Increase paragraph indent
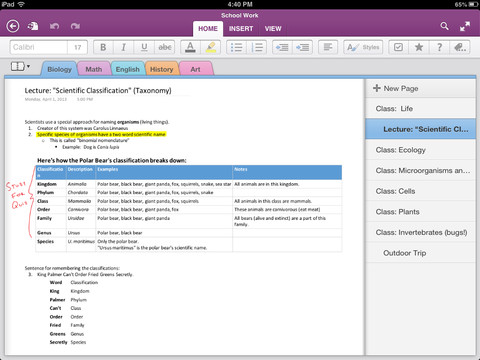The height and width of the screenshot is (360, 480). [302, 47]
